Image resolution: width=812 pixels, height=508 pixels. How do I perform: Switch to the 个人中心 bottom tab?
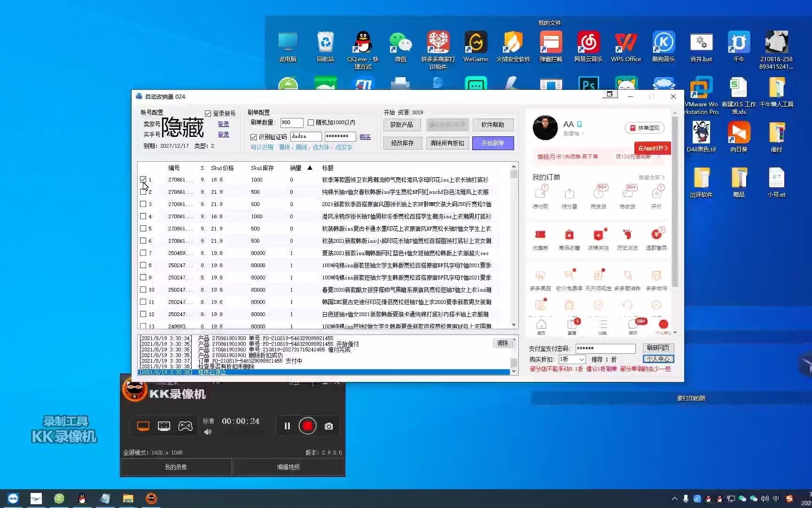click(663, 326)
